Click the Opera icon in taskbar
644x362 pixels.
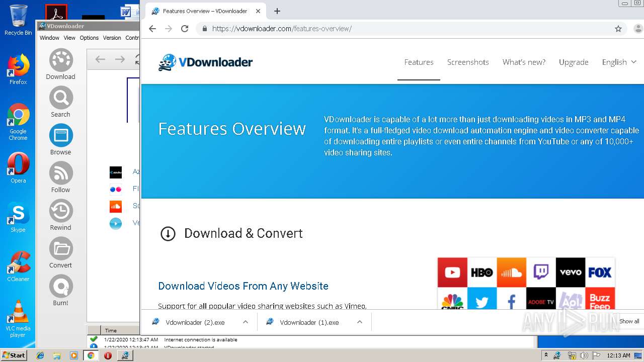(108, 355)
